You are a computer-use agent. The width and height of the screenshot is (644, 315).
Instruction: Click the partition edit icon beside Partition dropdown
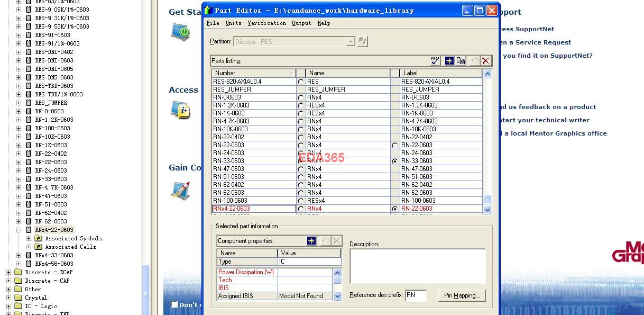click(362, 41)
